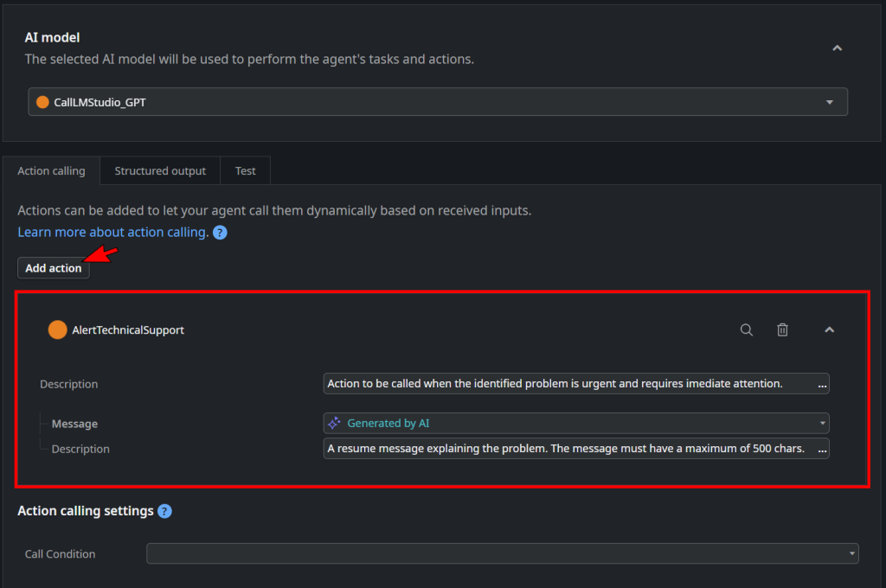Collapse the AI model section

point(837,48)
